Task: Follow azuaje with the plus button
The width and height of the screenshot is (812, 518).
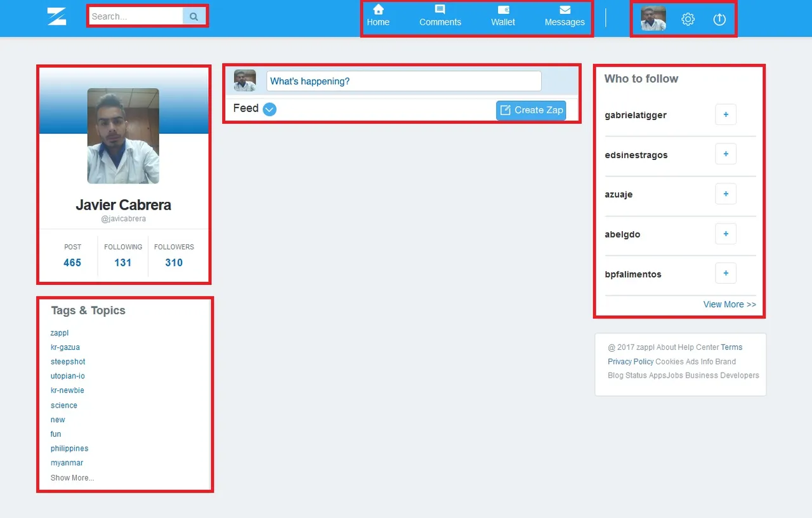Action: coord(726,194)
